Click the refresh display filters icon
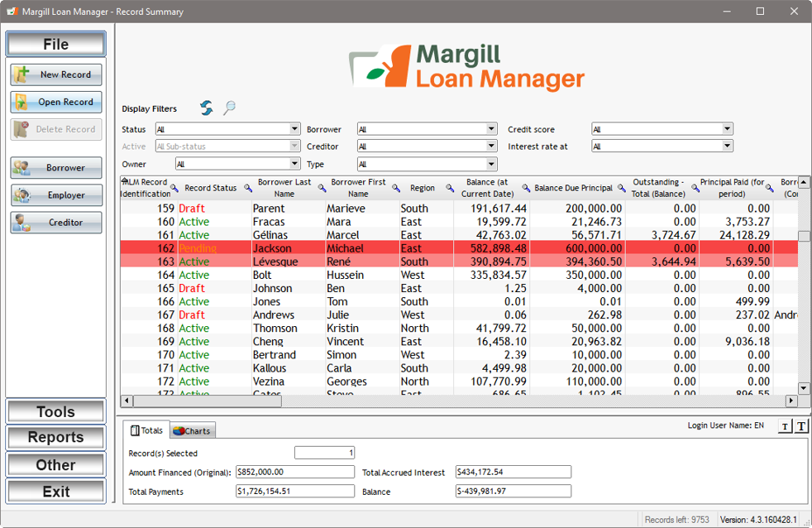 (x=207, y=108)
